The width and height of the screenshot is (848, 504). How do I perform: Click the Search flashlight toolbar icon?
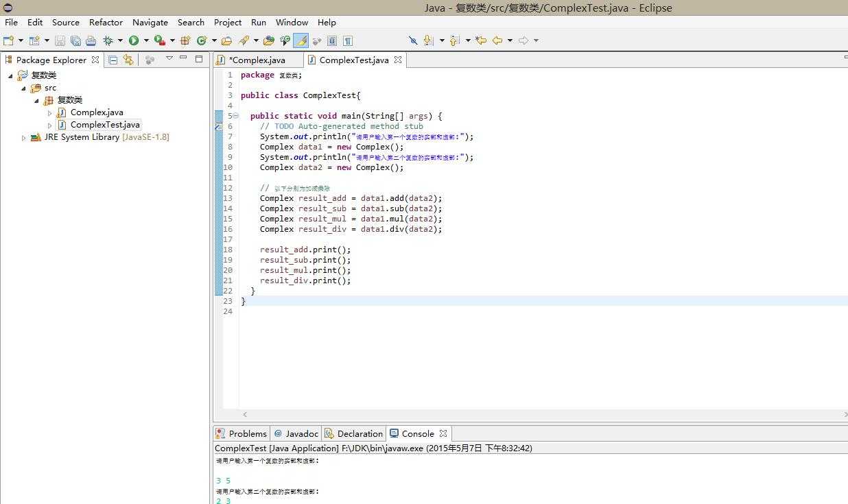coord(244,40)
